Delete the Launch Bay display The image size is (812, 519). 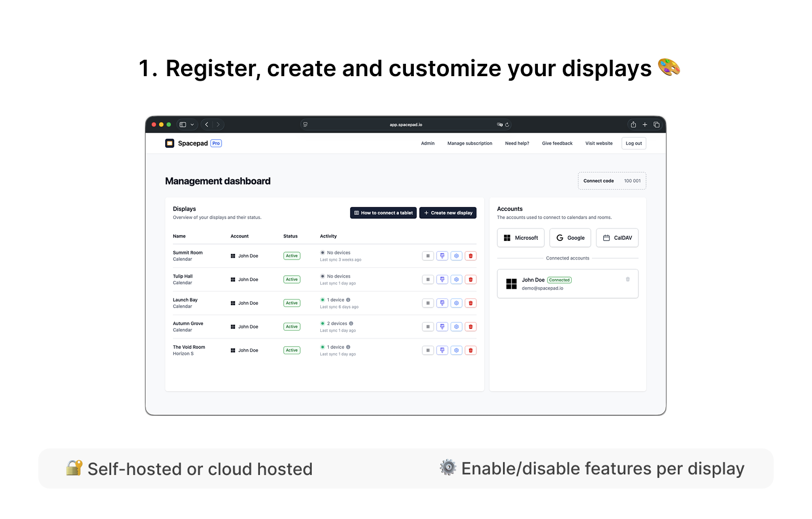point(471,304)
